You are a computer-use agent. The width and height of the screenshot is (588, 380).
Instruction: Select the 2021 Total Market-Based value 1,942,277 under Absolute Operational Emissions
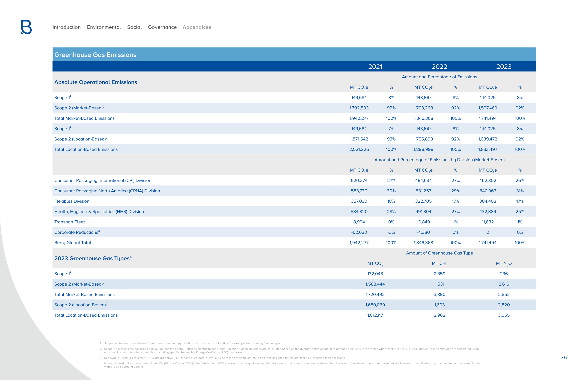pyautogui.click(x=359, y=118)
